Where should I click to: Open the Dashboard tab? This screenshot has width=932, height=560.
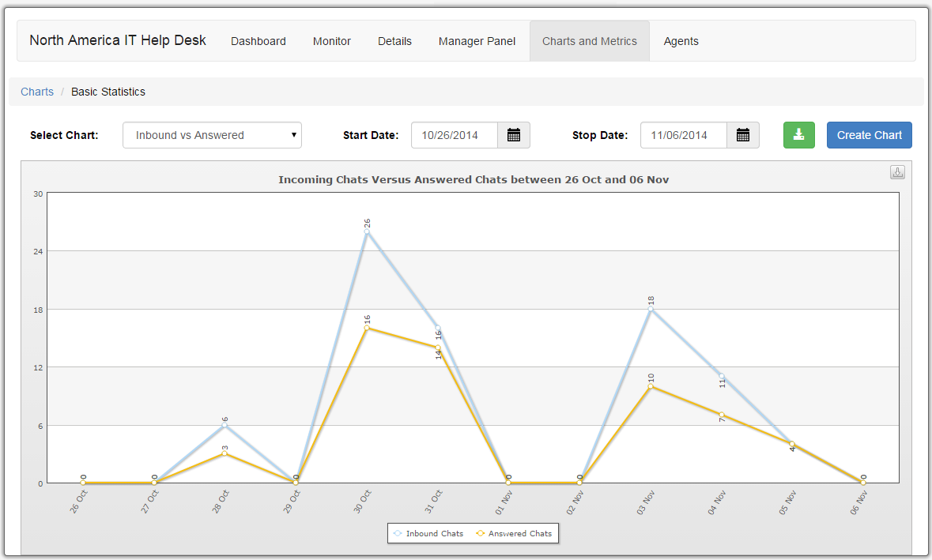point(258,41)
